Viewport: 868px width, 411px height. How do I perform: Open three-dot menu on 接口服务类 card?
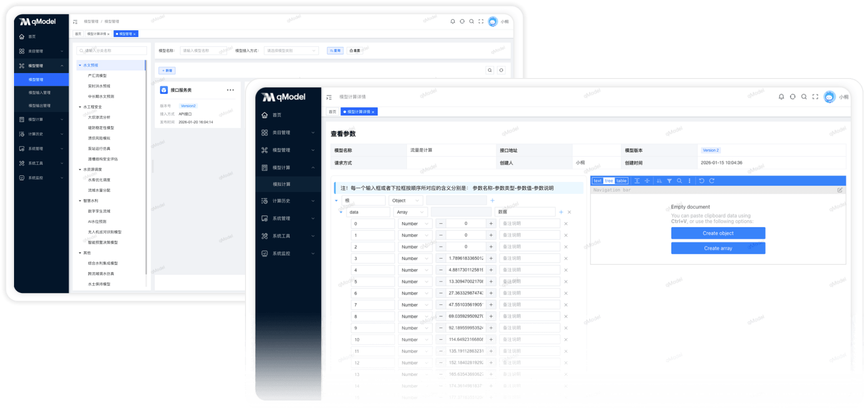coord(230,90)
